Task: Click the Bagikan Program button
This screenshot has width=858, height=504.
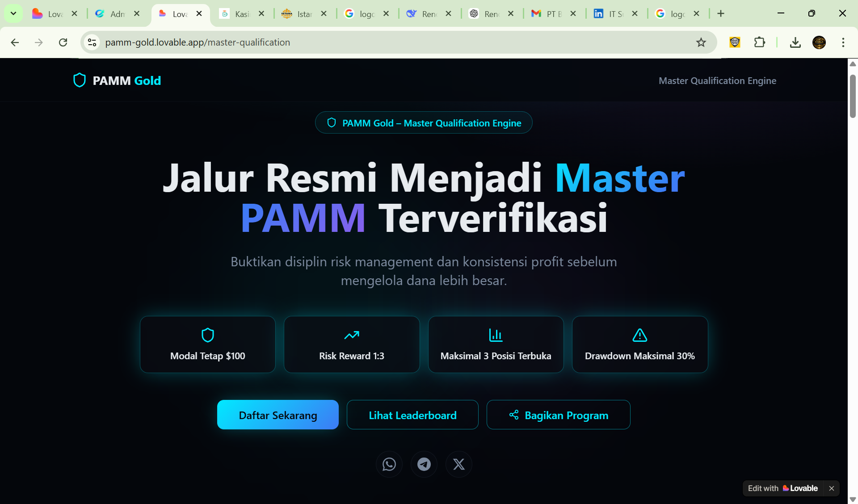Action: (559, 415)
